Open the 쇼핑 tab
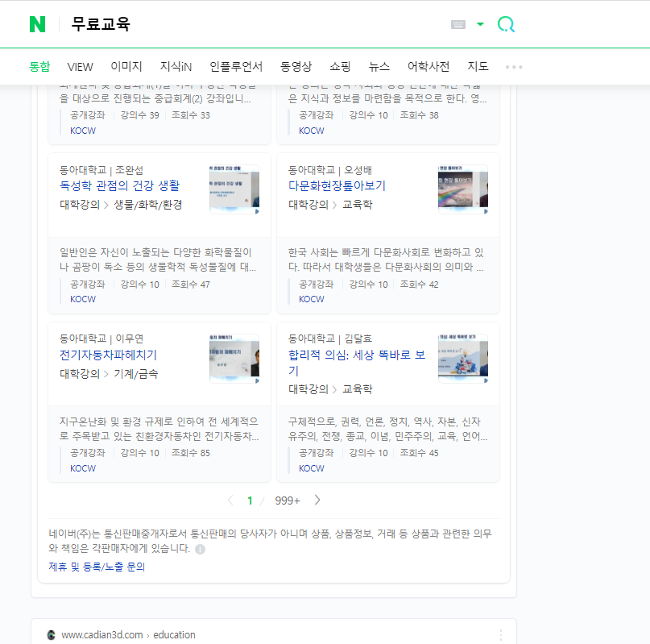Image resolution: width=650 pixels, height=644 pixels. pyautogui.click(x=341, y=66)
